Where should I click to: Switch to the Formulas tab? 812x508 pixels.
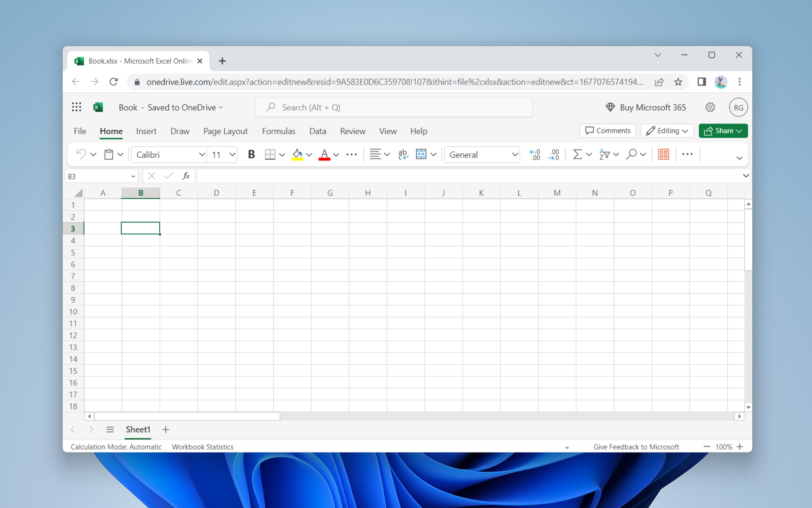pos(279,131)
